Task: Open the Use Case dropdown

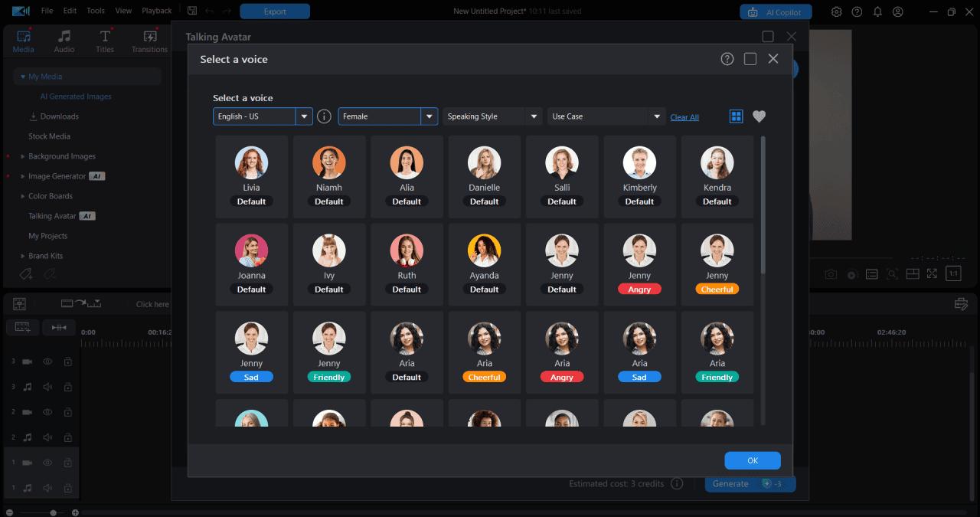Action: pos(606,116)
